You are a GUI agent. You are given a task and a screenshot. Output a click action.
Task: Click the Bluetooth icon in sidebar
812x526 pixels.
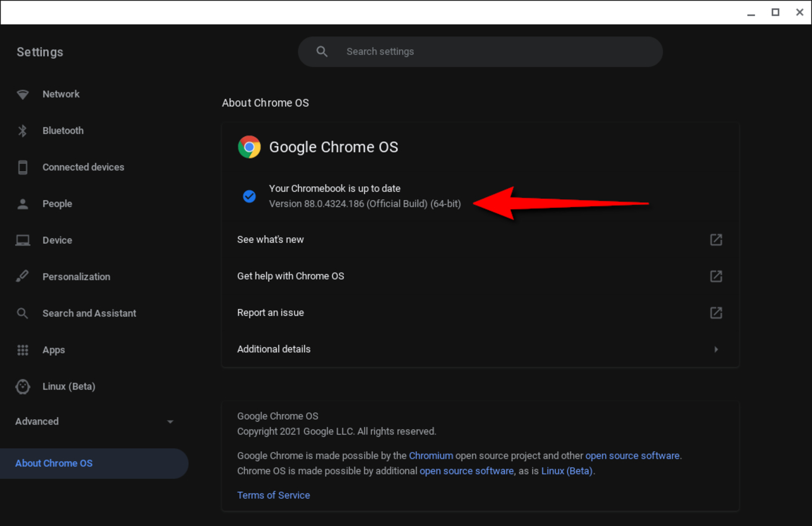tap(23, 131)
